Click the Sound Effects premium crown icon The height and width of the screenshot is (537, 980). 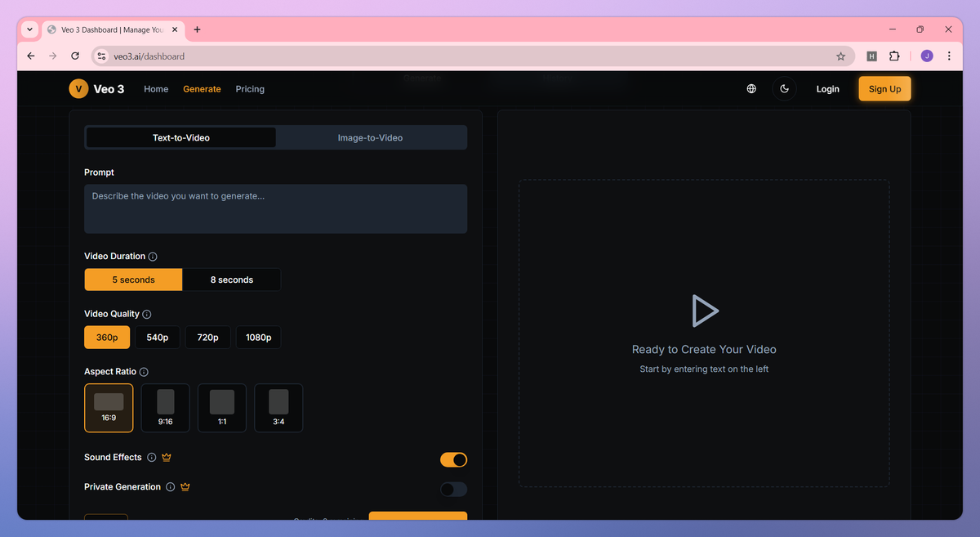click(x=167, y=458)
